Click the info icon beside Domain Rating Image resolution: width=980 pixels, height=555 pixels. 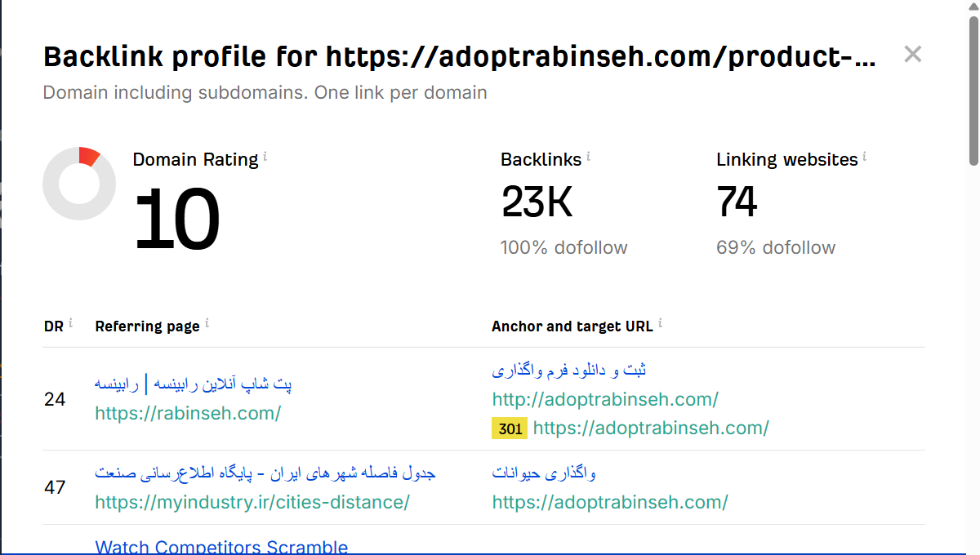coord(265,155)
